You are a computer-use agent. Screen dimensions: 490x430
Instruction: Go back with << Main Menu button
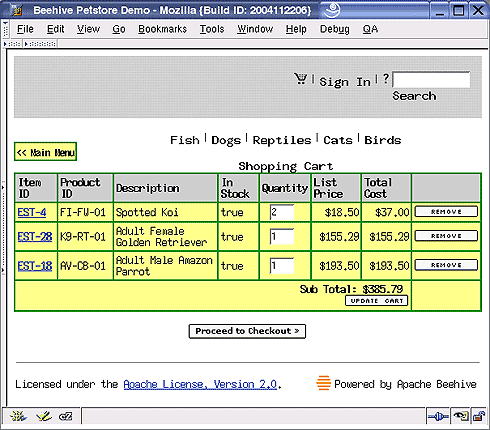pos(45,152)
